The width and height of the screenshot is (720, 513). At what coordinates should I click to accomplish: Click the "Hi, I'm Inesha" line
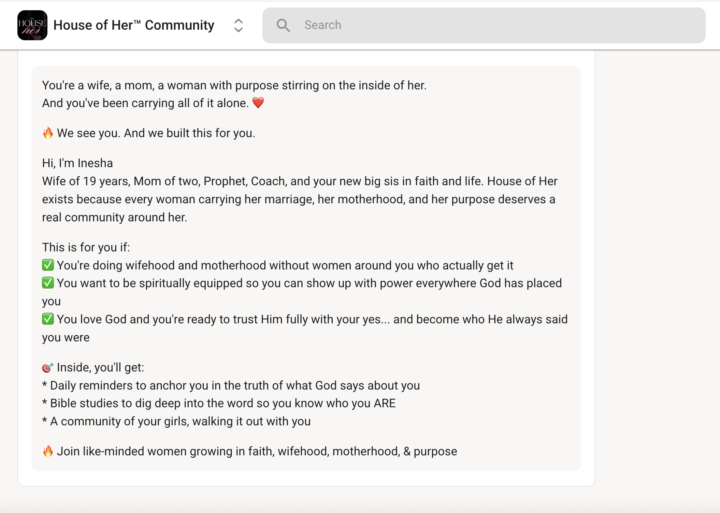pos(78,163)
